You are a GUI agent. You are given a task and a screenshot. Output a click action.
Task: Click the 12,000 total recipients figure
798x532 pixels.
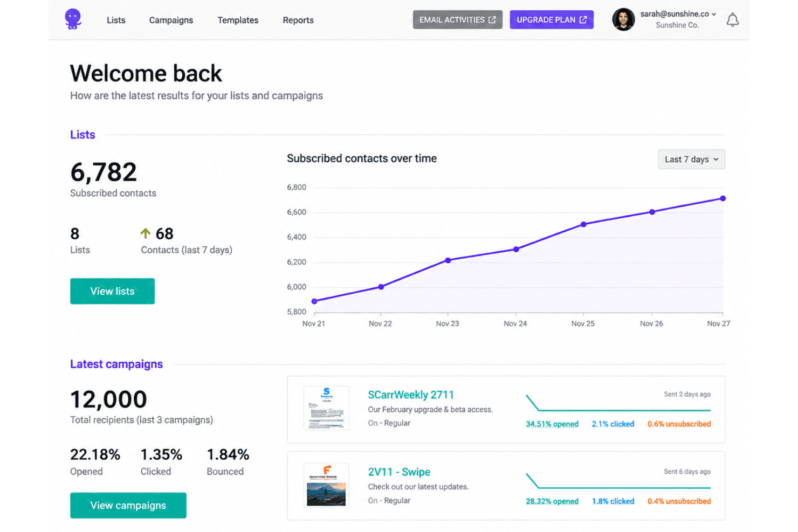pos(108,399)
